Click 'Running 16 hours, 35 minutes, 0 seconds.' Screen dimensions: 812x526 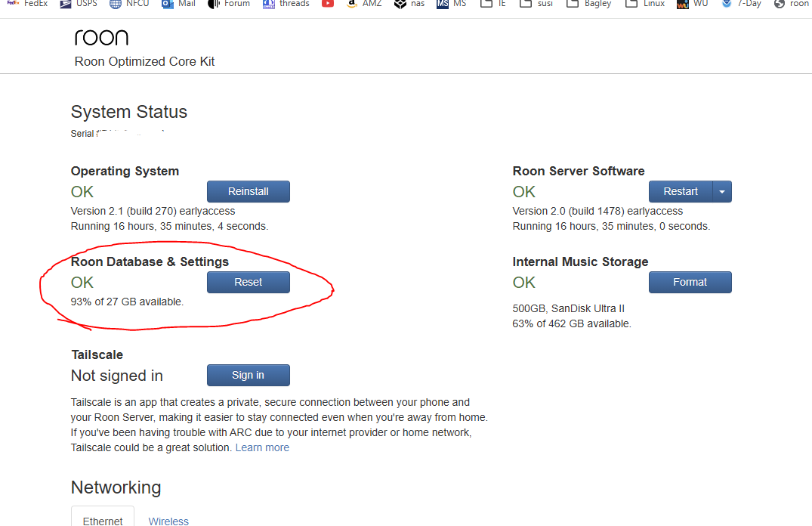point(611,227)
